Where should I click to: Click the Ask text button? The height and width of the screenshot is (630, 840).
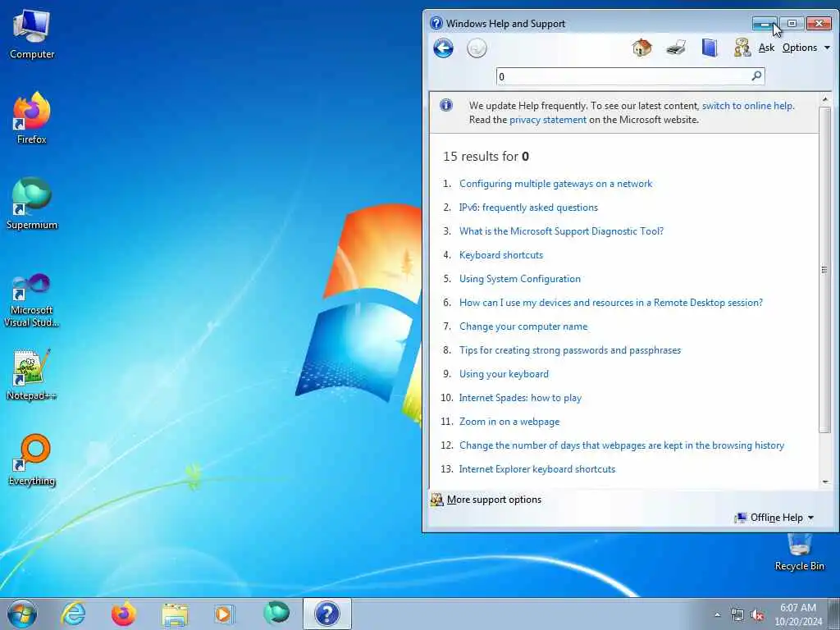coord(766,48)
